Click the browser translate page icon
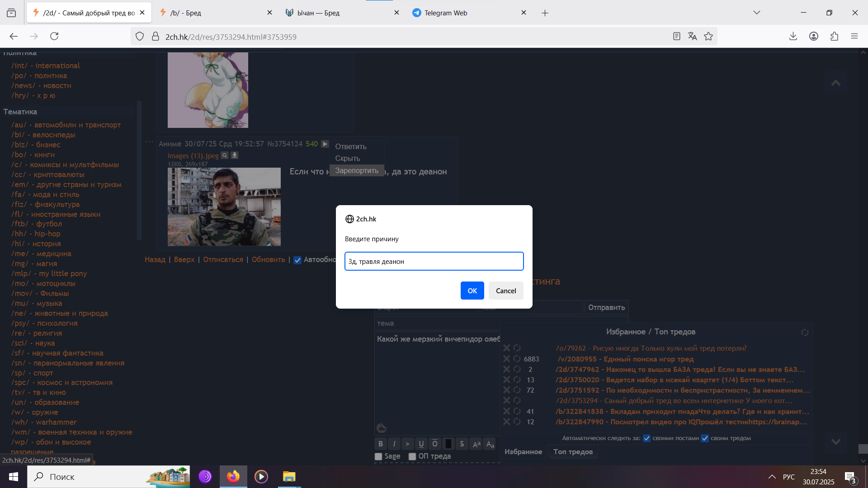 pyautogui.click(x=692, y=37)
